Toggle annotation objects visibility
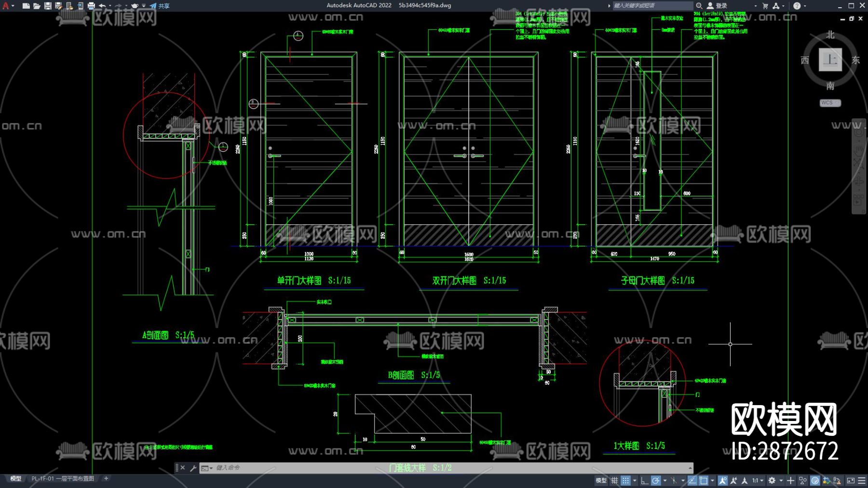868x488 pixels. click(x=722, y=481)
